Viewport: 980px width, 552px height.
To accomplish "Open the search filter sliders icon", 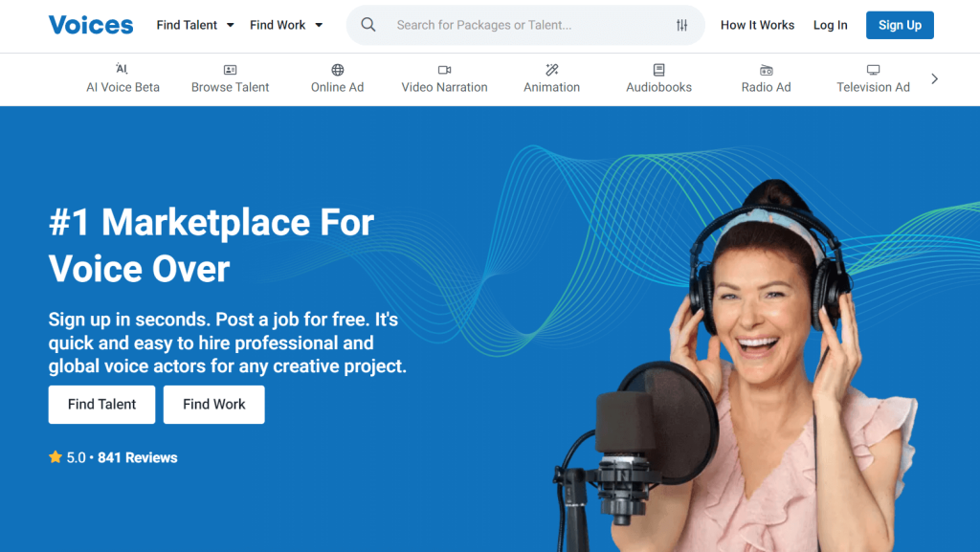I will point(681,25).
